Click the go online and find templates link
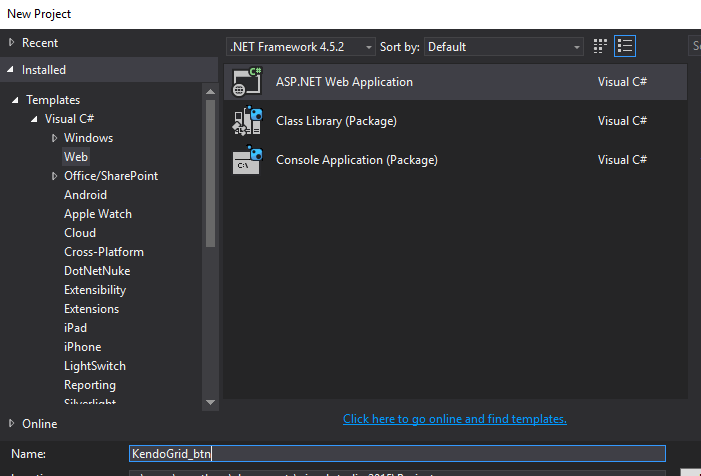 [455, 419]
